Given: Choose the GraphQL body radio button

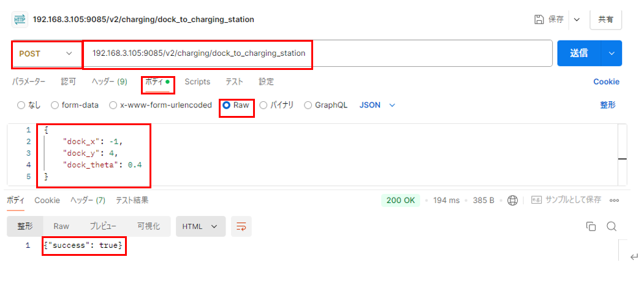Looking at the screenshot, I should click(308, 105).
